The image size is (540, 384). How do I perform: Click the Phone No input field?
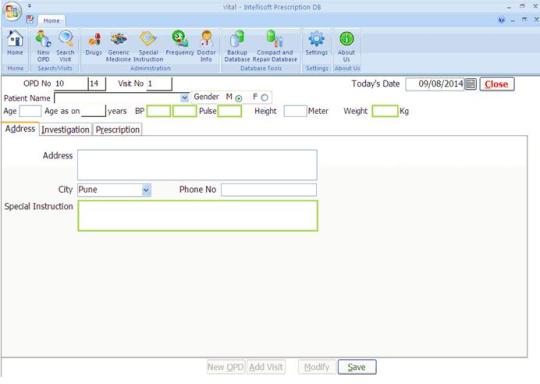[269, 190]
